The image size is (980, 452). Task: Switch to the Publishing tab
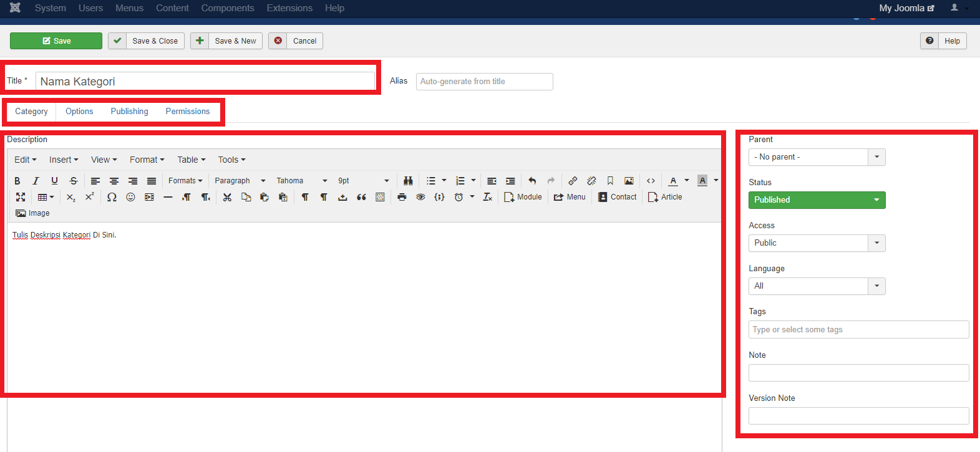tap(129, 112)
